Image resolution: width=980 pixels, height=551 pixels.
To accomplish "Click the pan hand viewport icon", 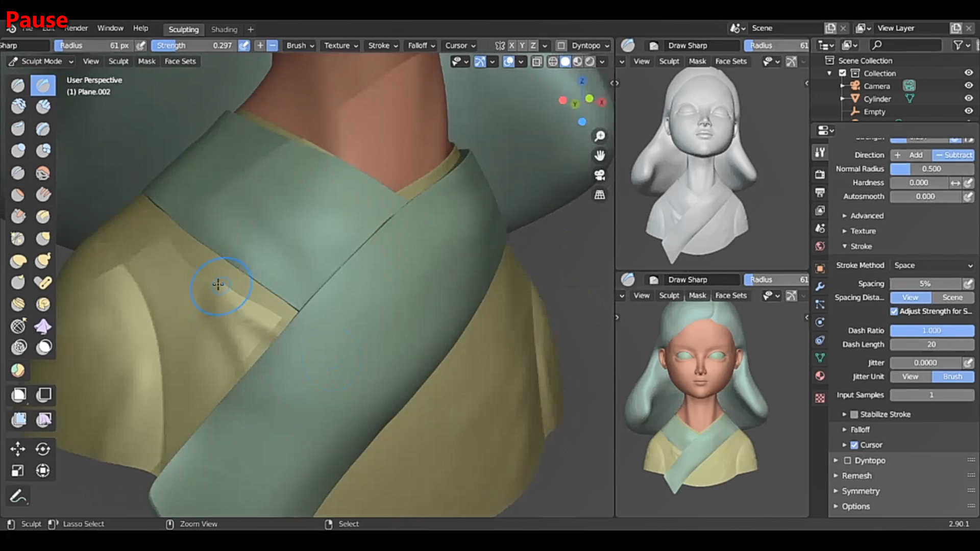I will [600, 156].
